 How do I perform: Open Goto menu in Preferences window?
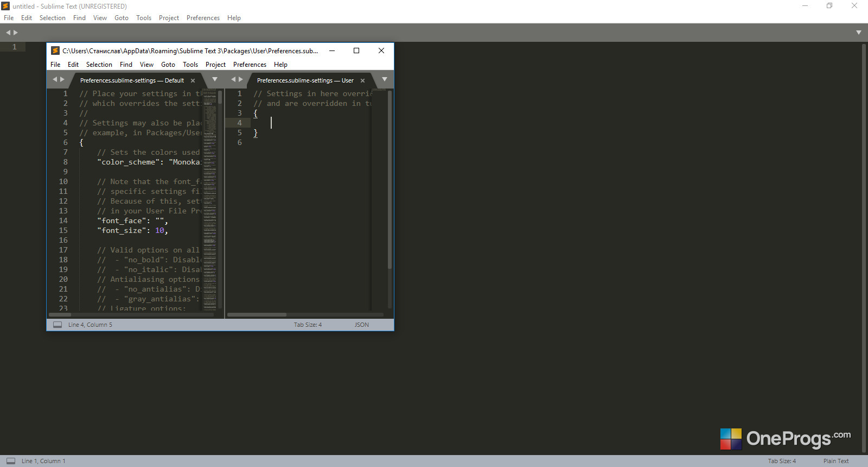click(x=168, y=65)
